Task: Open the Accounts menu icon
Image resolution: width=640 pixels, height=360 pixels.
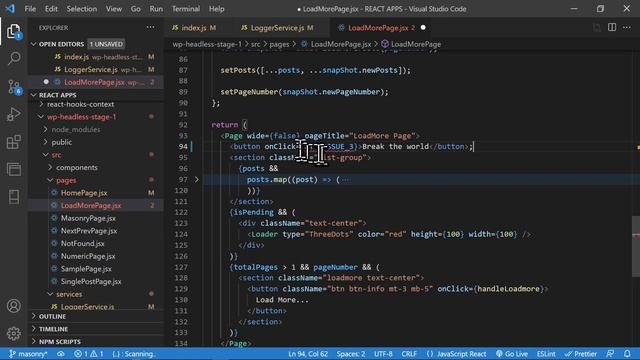Action: point(13,306)
